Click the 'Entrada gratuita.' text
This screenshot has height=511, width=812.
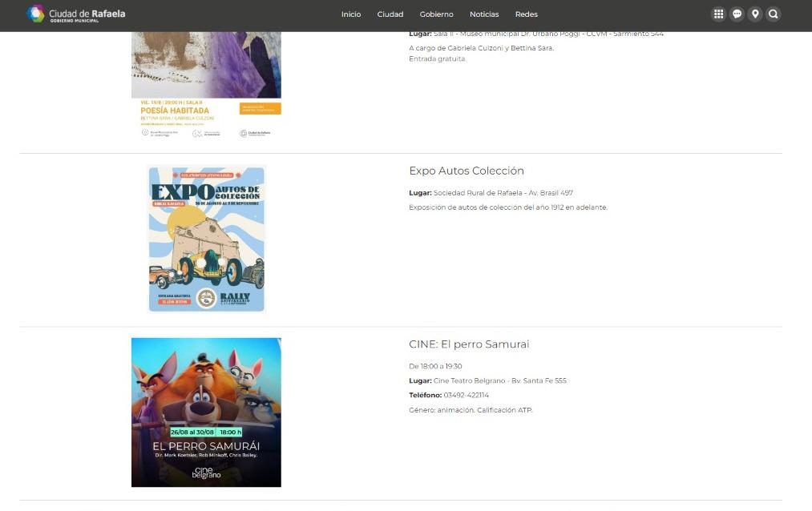coord(437,59)
